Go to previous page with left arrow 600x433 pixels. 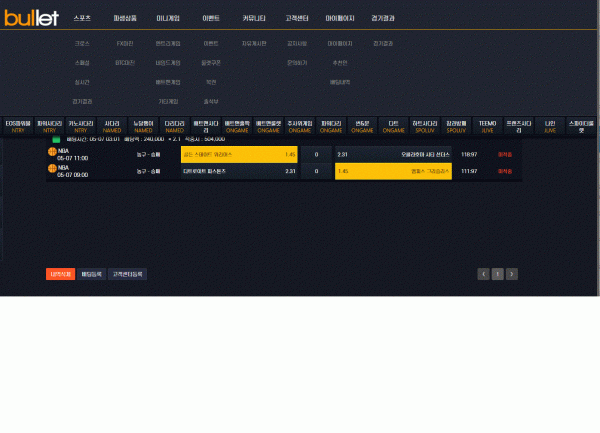[483, 274]
